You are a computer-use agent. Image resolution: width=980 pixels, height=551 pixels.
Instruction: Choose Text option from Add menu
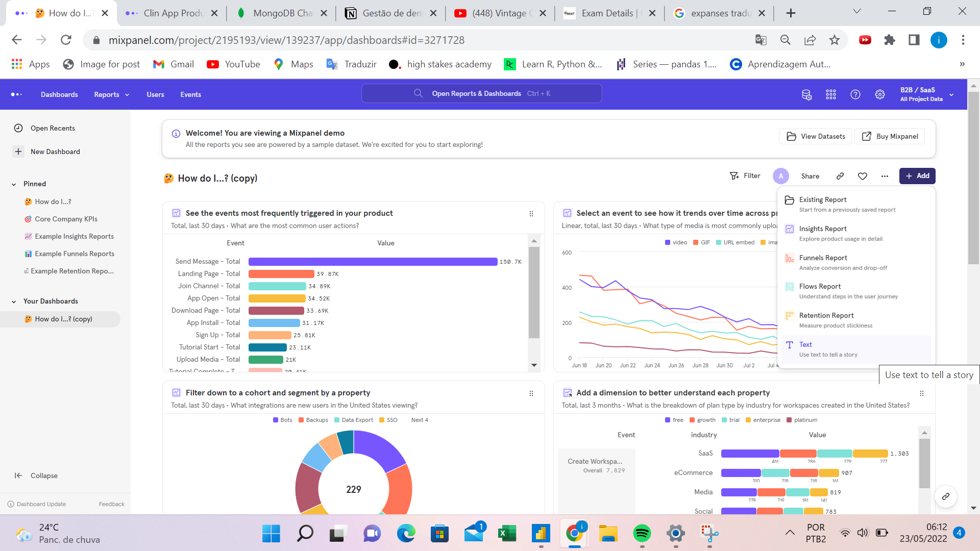pos(856,349)
